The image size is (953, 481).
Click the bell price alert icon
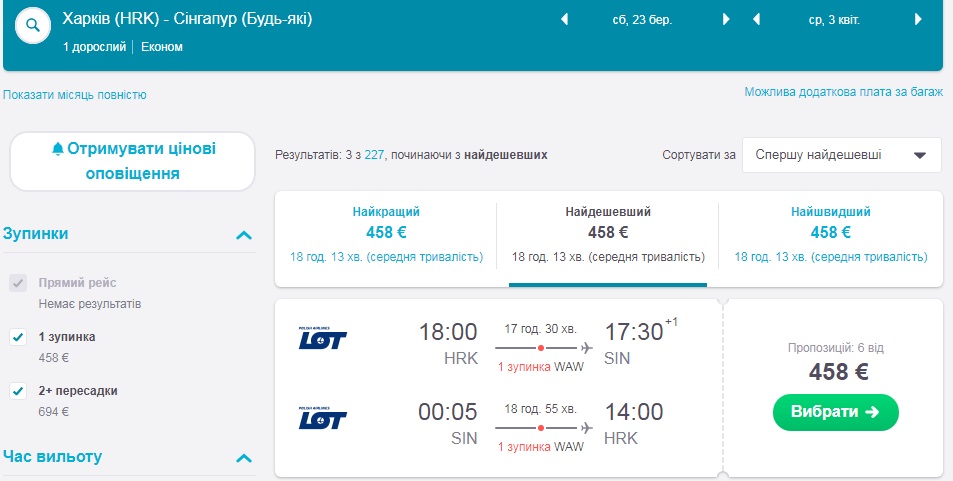click(x=57, y=149)
